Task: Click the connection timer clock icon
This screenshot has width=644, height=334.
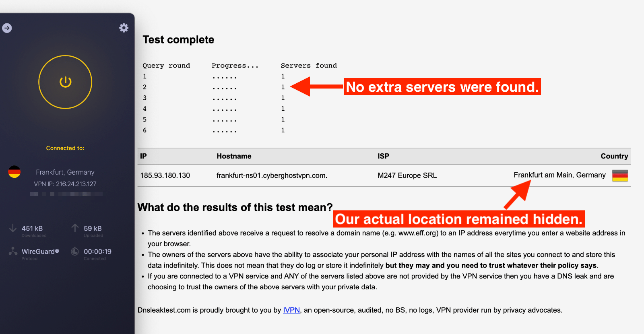Action: pyautogui.click(x=75, y=252)
